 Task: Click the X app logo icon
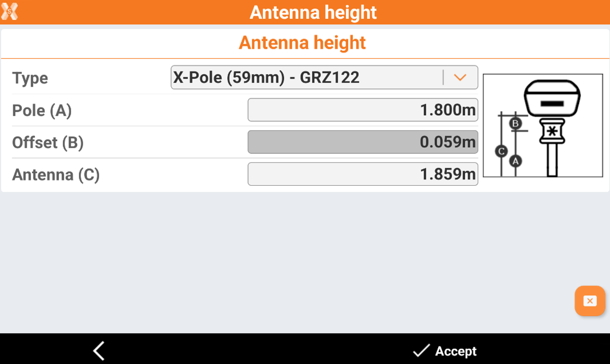[x=10, y=11]
